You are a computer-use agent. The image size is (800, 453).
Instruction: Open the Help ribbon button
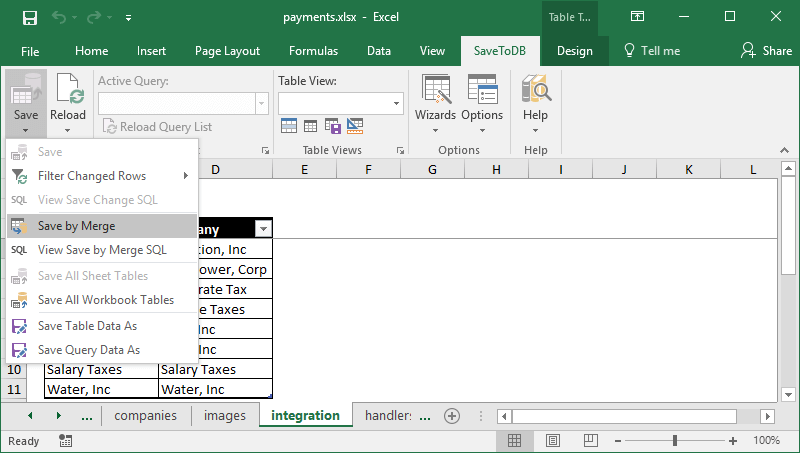click(535, 104)
